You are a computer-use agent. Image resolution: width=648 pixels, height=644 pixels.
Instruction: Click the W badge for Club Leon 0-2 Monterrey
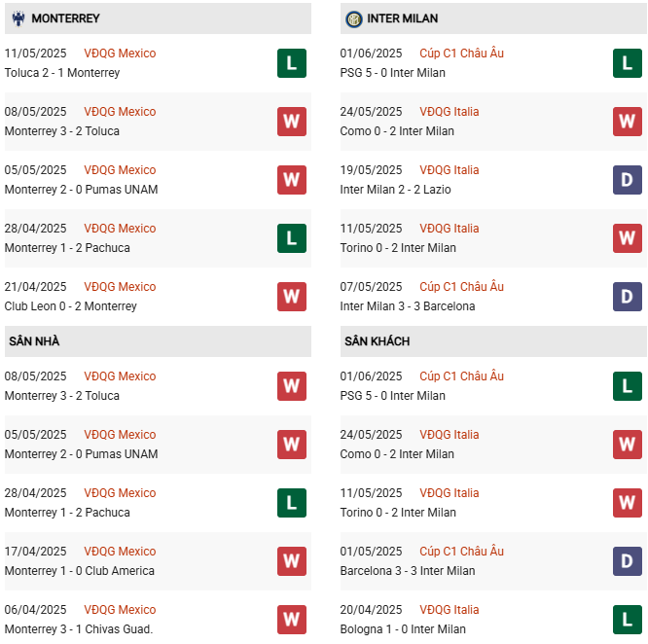[x=291, y=297]
